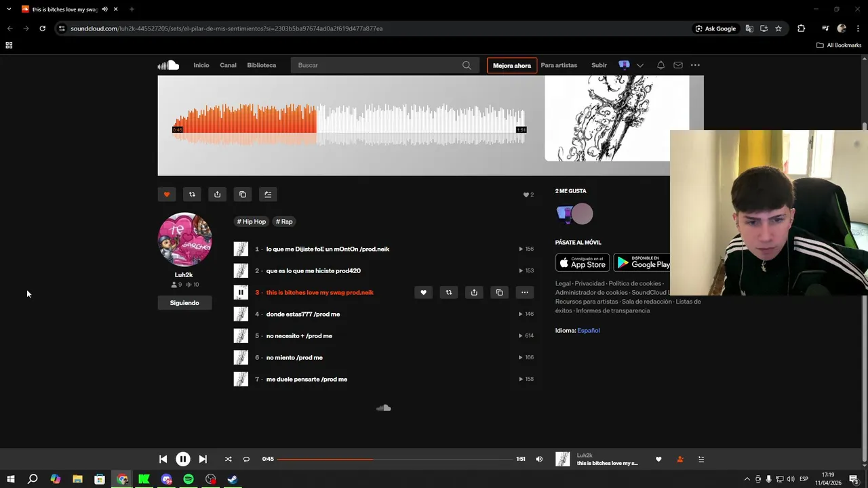Select the Rap tag
Screen dimensions: 868x488
point(284,222)
